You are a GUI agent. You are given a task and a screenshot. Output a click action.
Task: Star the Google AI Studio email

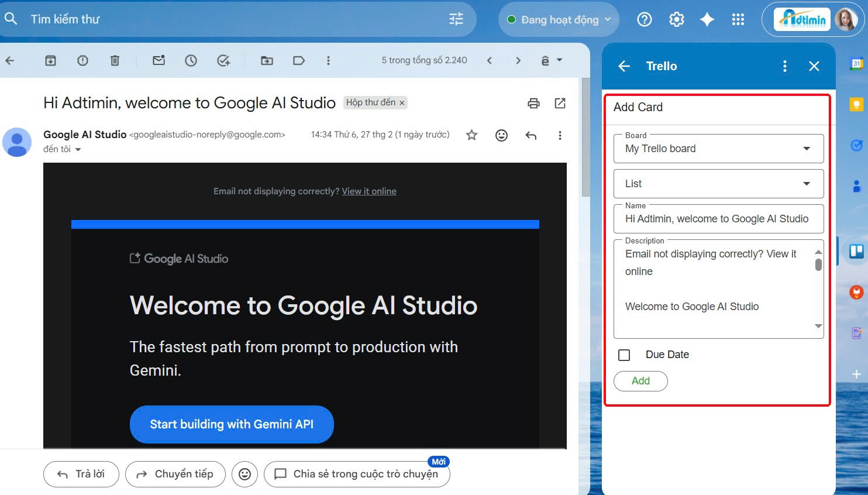pos(471,135)
